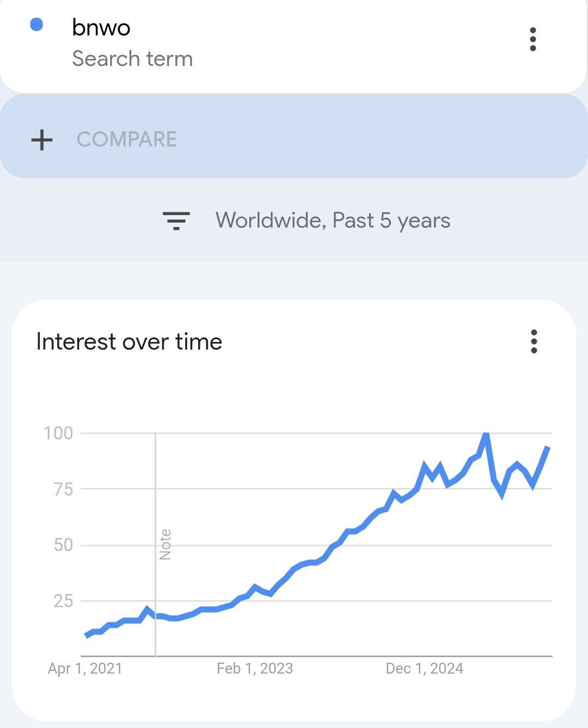Image resolution: width=588 pixels, height=728 pixels.
Task: Click the Dec 1, 2024 axis label
Action: [x=425, y=668]
